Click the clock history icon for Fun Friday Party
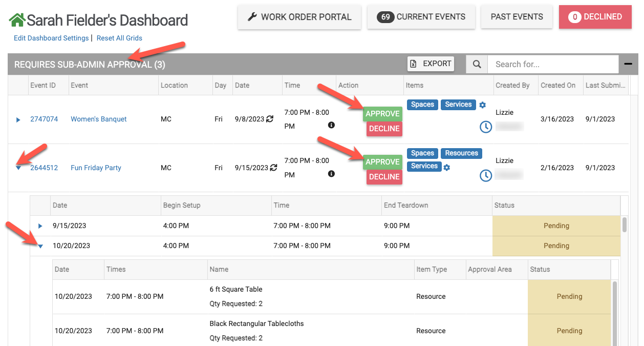644x346 pixels. tap(485, 175)
